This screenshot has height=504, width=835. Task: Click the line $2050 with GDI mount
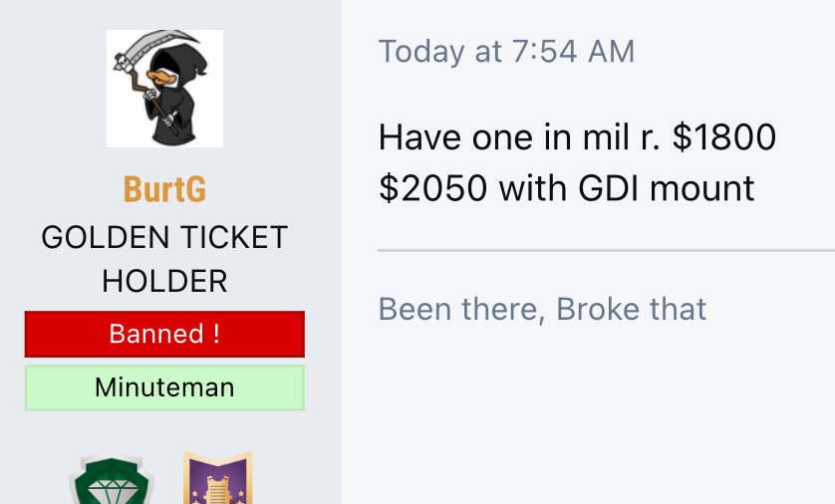(x=566, y=188)
